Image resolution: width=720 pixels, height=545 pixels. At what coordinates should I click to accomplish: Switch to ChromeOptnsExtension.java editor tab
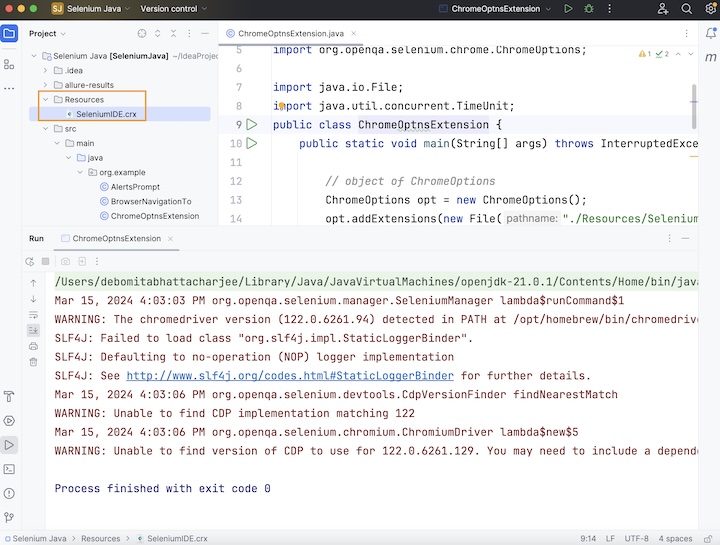[x=291, y=34]
